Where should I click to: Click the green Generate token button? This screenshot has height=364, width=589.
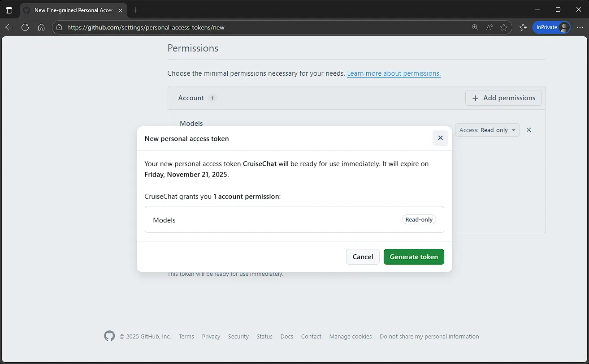tap(413, 257)
